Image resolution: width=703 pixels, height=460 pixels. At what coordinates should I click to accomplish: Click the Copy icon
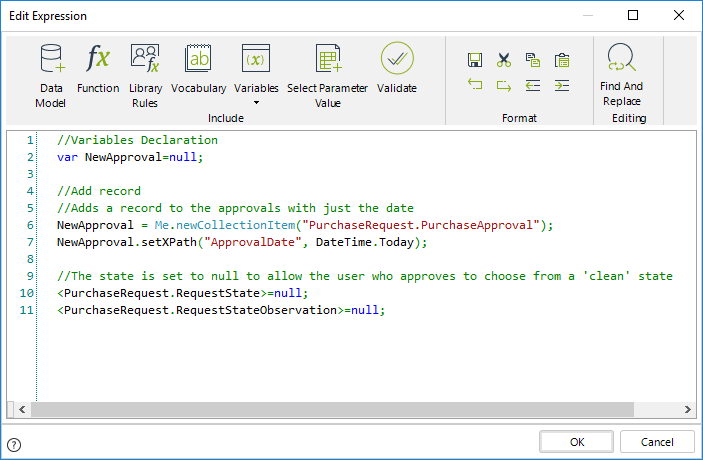click(533, 60)
